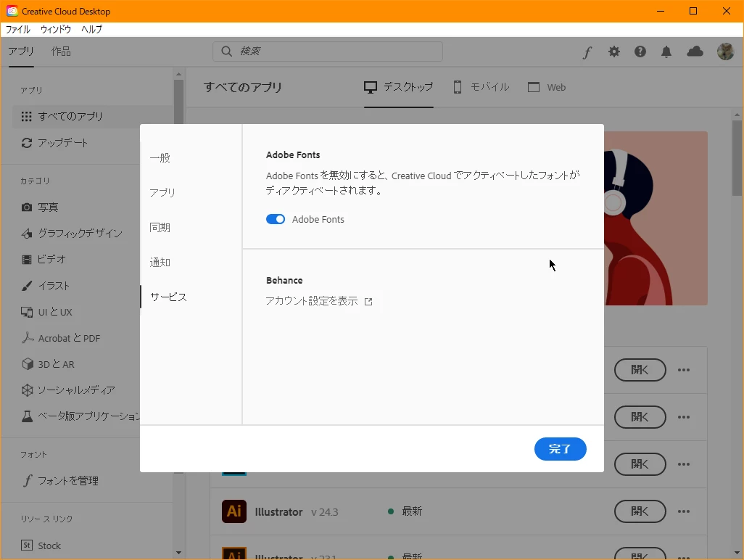This screenshot has width=744, height=560.
Task: Click the brush icon beside イラスト
Action: [x=27, y=286]
